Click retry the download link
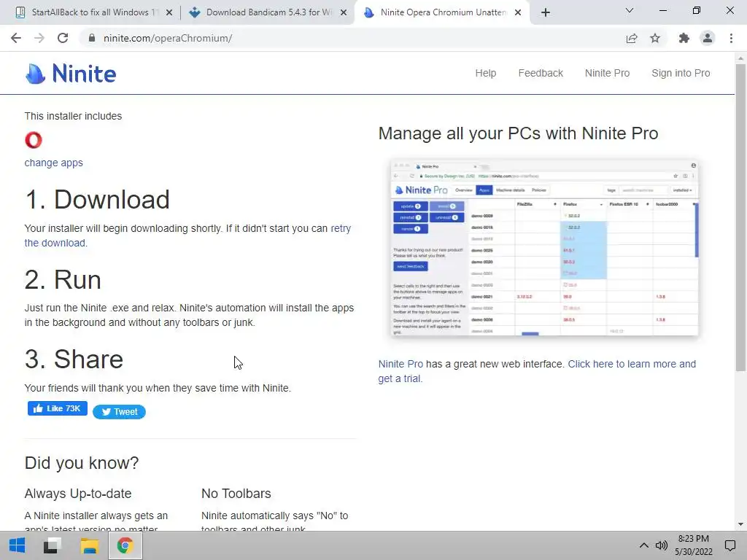 click(x=187, y=236)
